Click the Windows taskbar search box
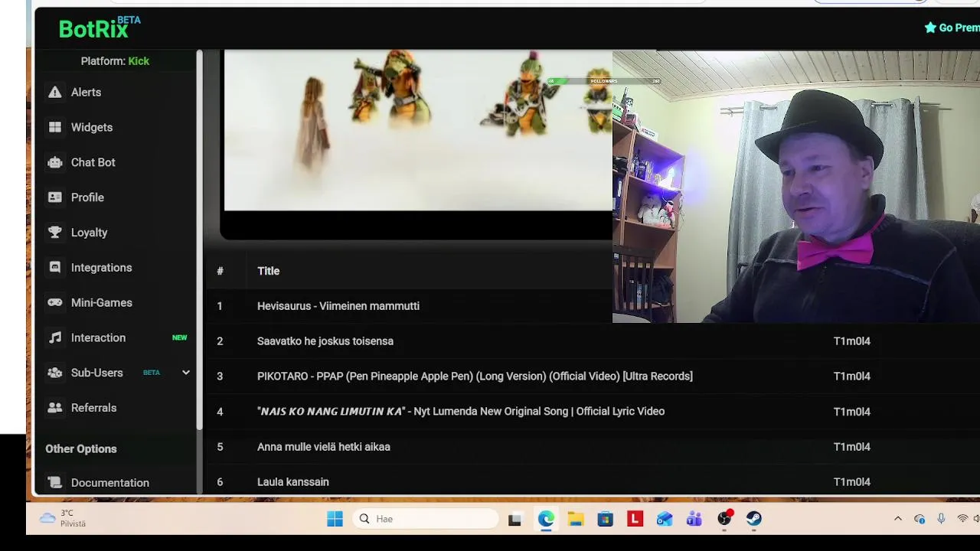 (x=426, y=519)
